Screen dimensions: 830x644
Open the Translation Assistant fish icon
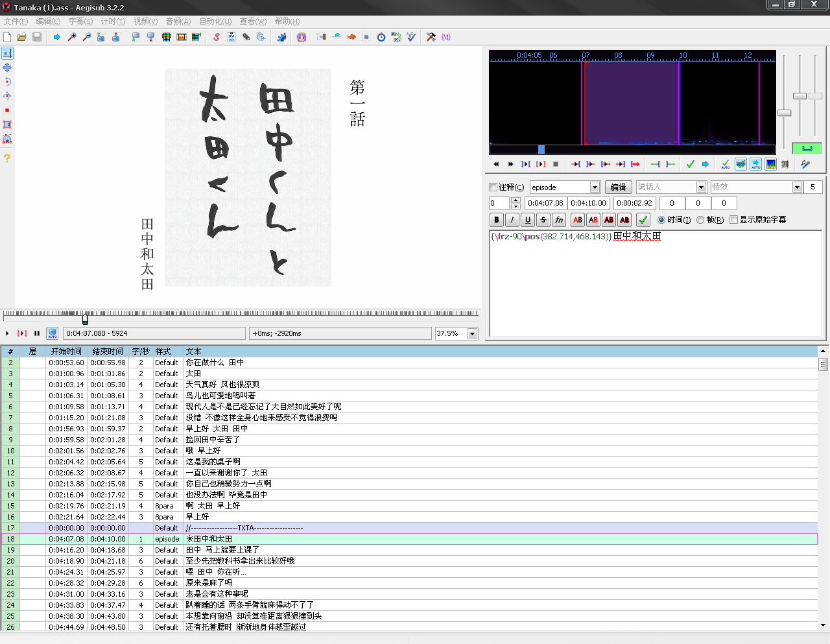click(351, 37)
